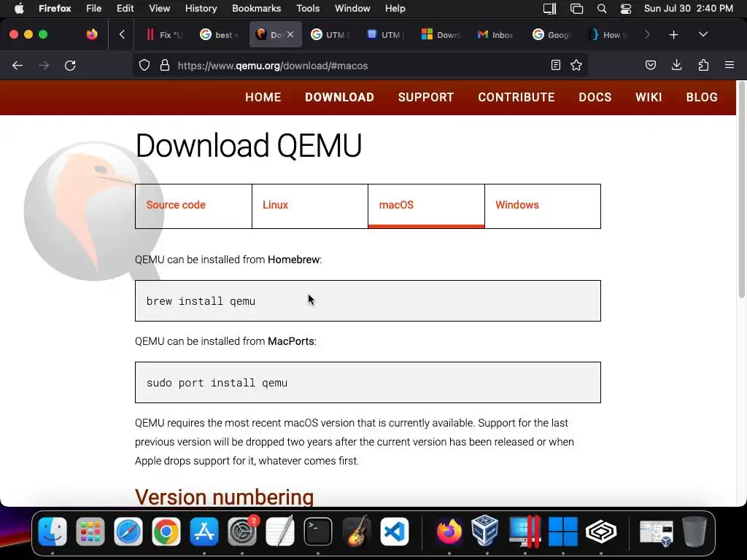Open VirtualBox from the Dock
The image size is (747, 560).
pyautogui.click(x=485, y=531)
